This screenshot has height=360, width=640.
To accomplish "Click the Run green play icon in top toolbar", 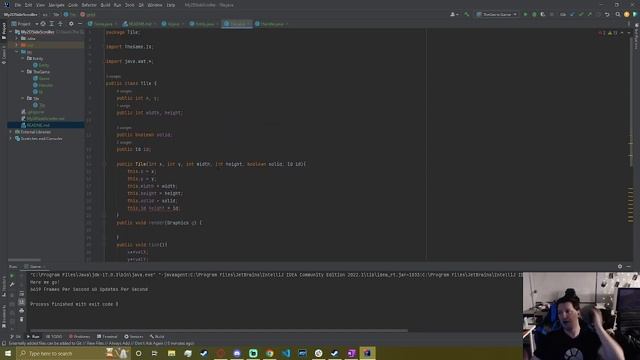I will click(525, 14).
